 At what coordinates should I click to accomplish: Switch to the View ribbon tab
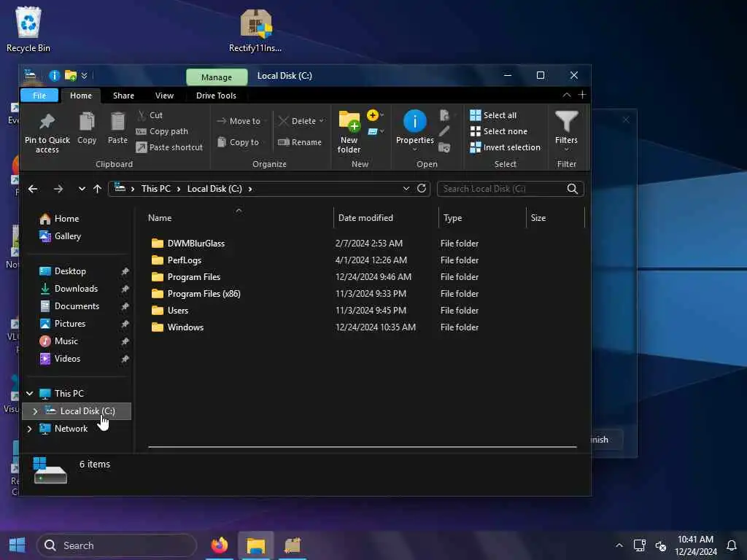(x=164, y=96)
